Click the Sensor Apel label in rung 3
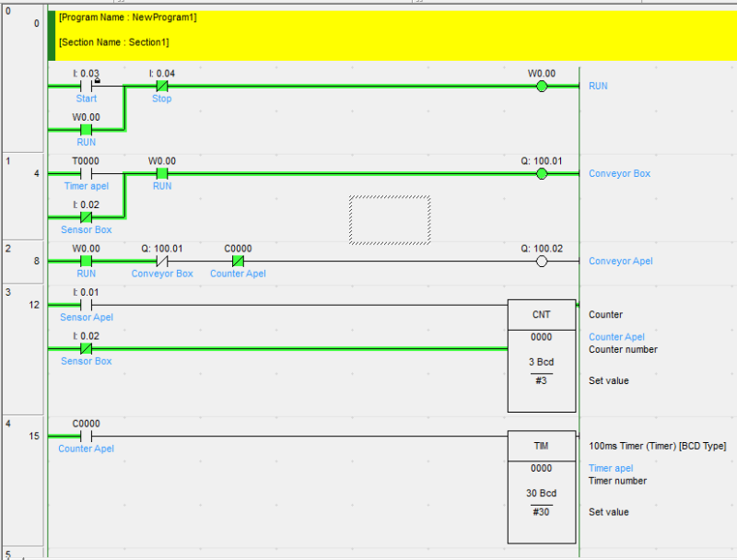This screenshot has width=737, height=560. (x=87, y=317)
